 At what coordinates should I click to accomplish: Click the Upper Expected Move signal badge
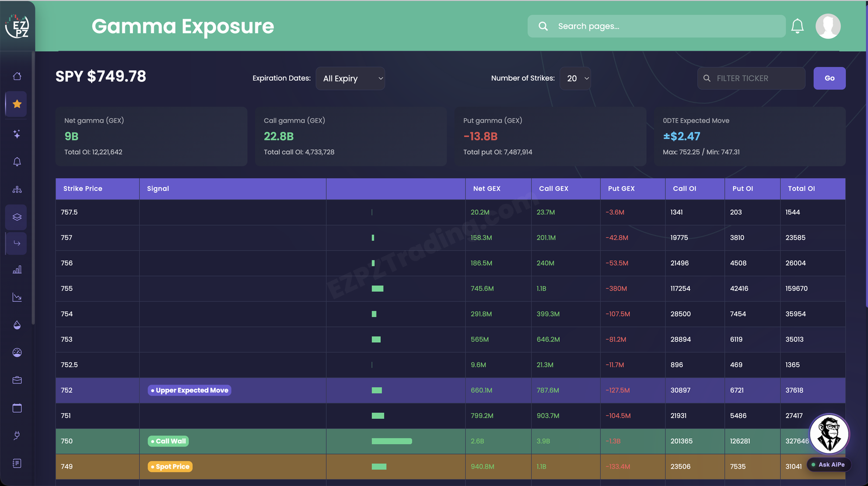(x=189, y=390)
